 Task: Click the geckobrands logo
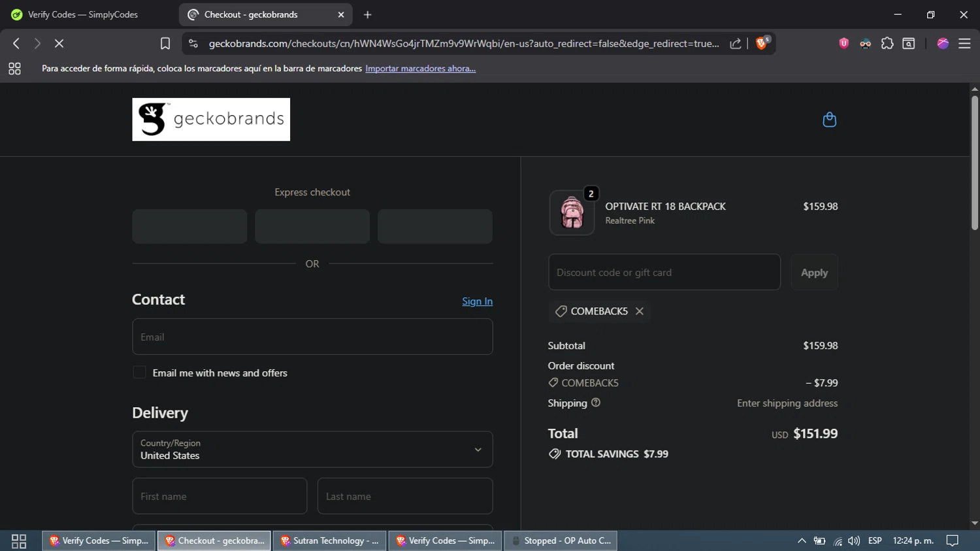tap(211, 120)
